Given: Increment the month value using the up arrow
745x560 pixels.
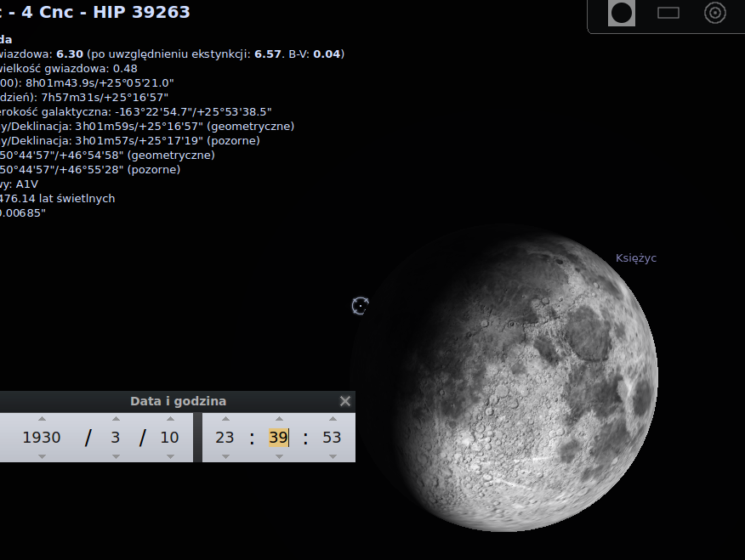Looking at the screenshot, I should [114, 419].
